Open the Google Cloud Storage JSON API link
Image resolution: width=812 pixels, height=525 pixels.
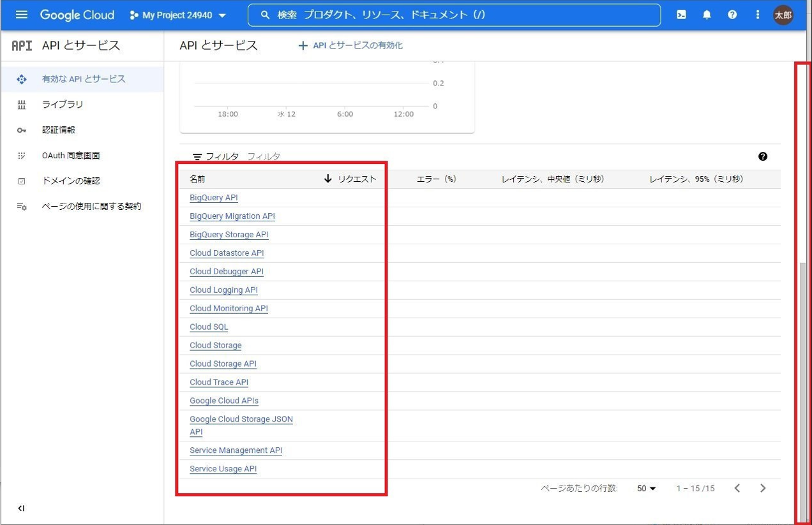coord(241,425)
